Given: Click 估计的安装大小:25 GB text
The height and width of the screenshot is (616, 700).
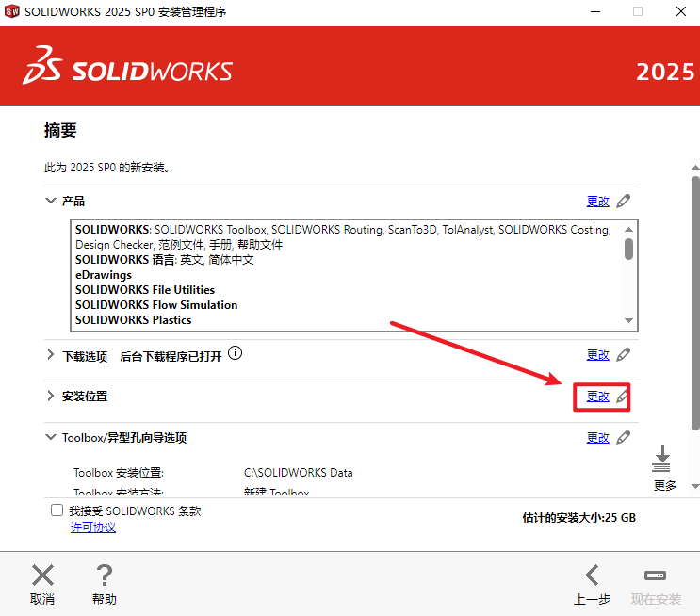Looking at the screenshot, I should tap(579, 518).
